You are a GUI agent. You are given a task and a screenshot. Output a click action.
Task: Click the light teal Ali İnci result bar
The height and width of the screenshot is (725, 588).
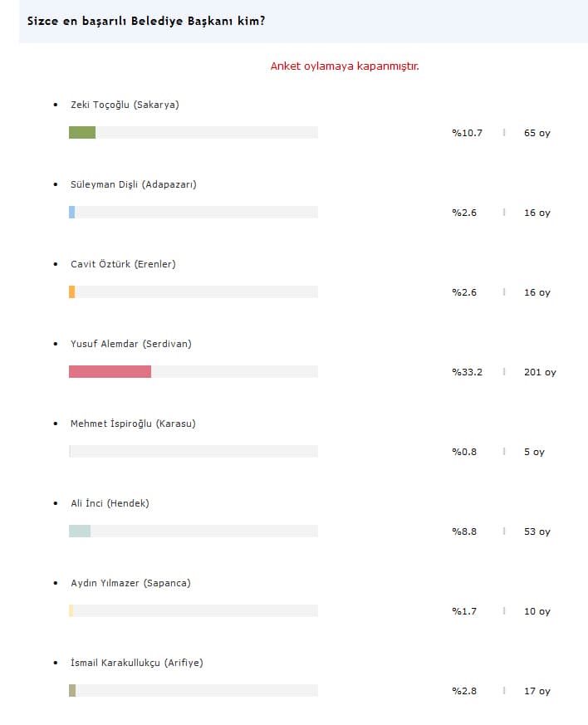[80, 531]
